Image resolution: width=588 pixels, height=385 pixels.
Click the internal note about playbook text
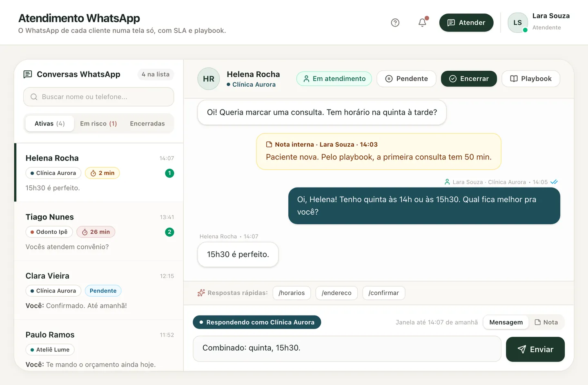pos(379,157)
